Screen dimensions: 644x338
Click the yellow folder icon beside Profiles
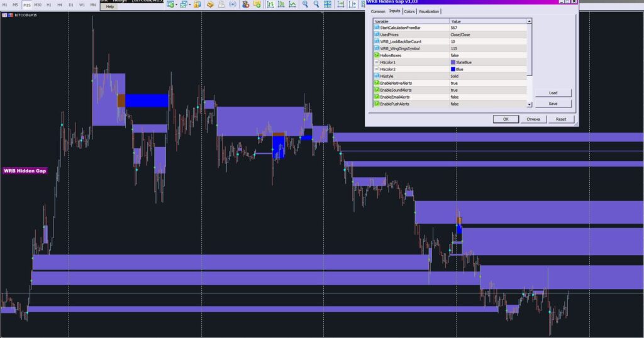(197, 4)
